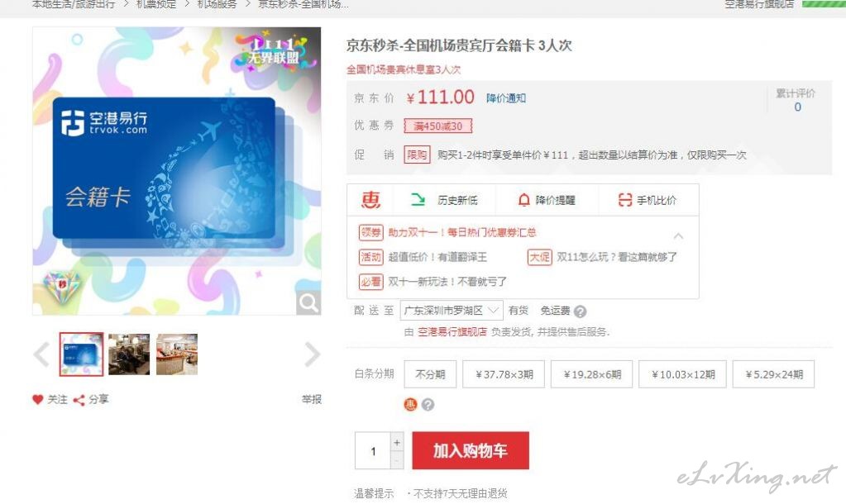This screenshot has height=504, width=846.
Task: Click the share icon below thumbnails
Action: 79,400
